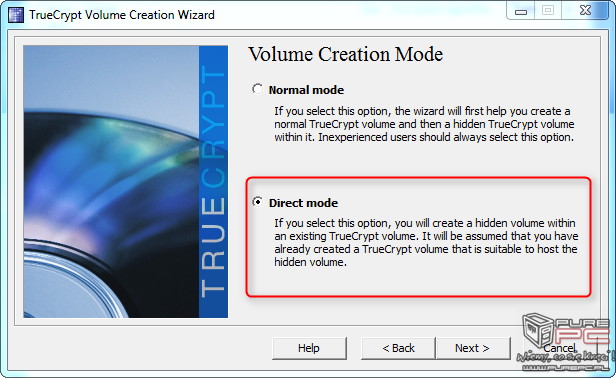
Task: Click the TrueCrypt icon in title bar
Action: point(16,15)
